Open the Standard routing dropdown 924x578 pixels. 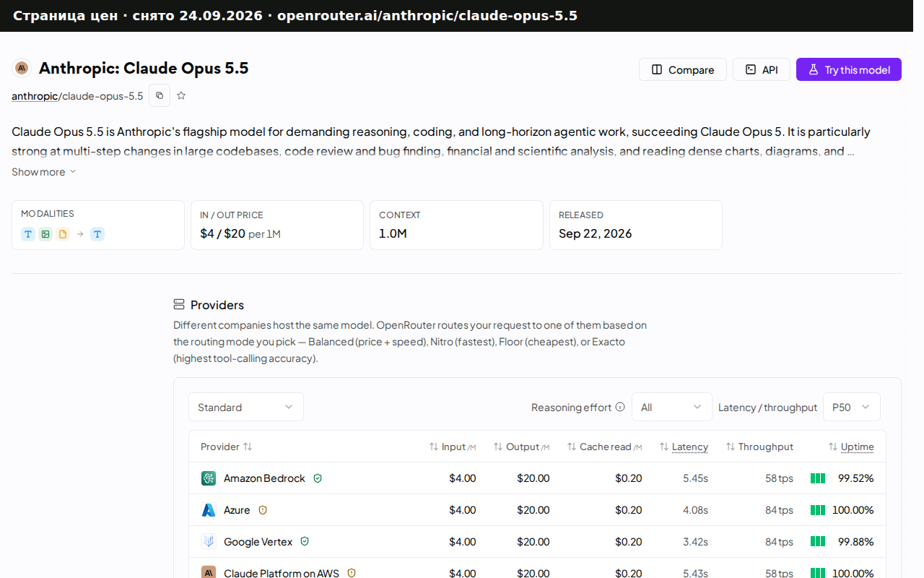pyautogui.click(x=246, y=407)
